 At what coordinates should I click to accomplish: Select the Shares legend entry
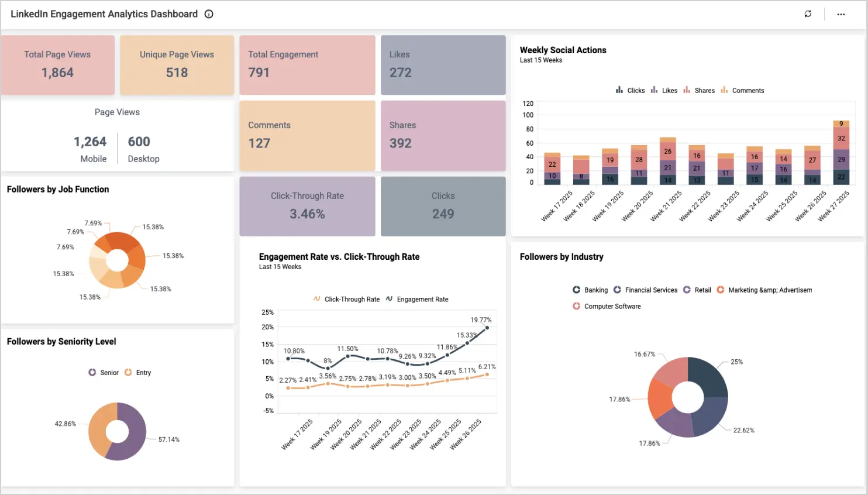click(x=688, y=90)
